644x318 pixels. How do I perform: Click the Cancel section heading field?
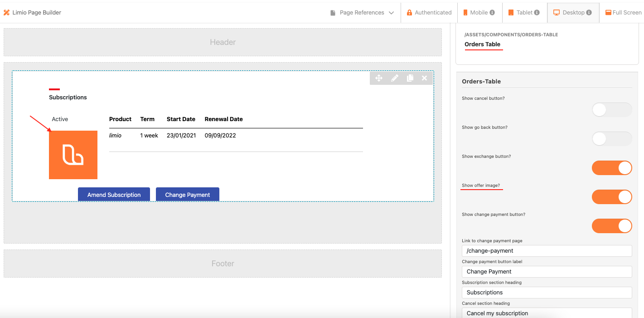coord(547,313)
